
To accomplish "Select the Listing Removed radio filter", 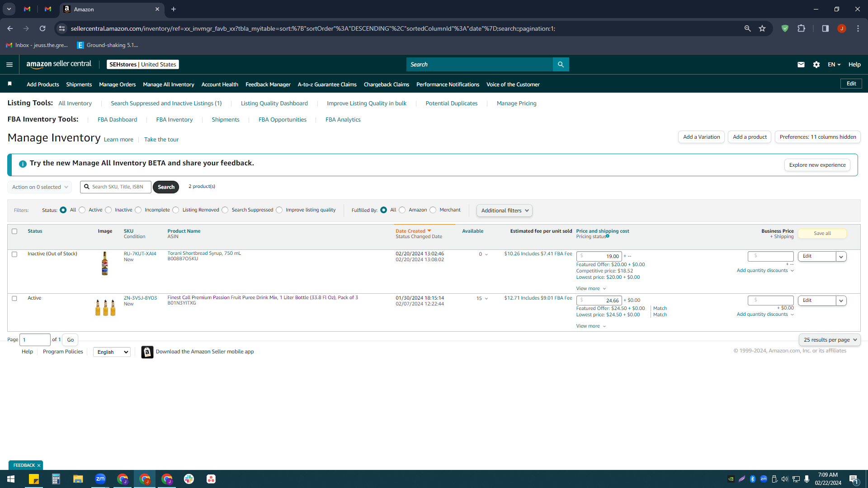I will coord(176,210).
